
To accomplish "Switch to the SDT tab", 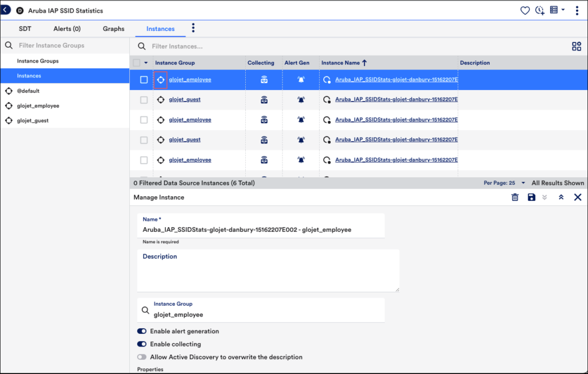I will [x=25, y=29].
